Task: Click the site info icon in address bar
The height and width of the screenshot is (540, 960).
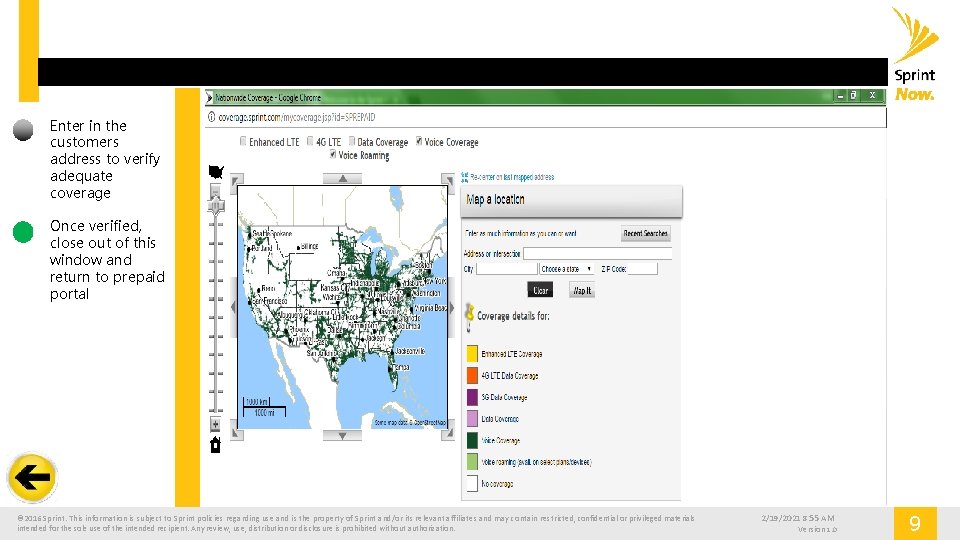Action: click(211, 117)
